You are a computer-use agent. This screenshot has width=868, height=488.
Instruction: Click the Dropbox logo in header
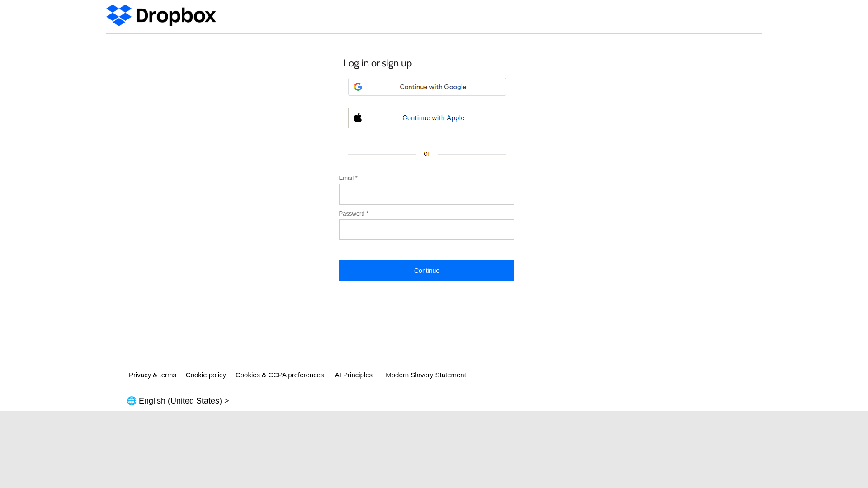161,15
